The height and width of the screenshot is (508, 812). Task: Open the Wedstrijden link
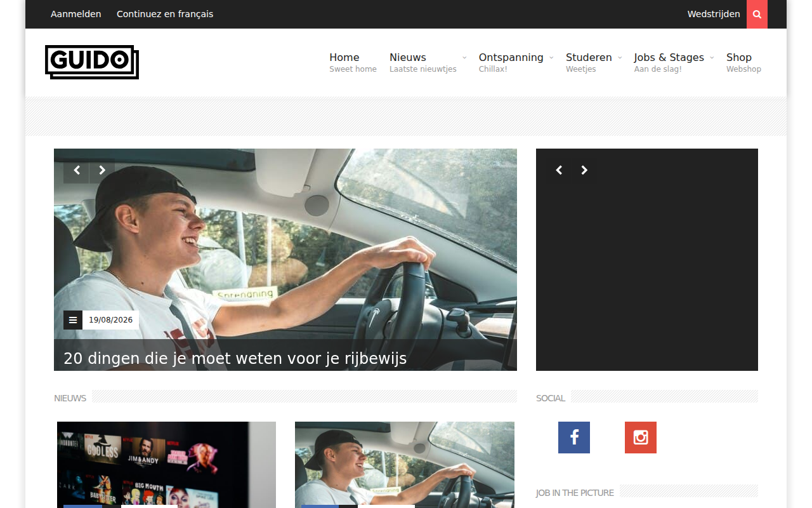tap(714, 14)
